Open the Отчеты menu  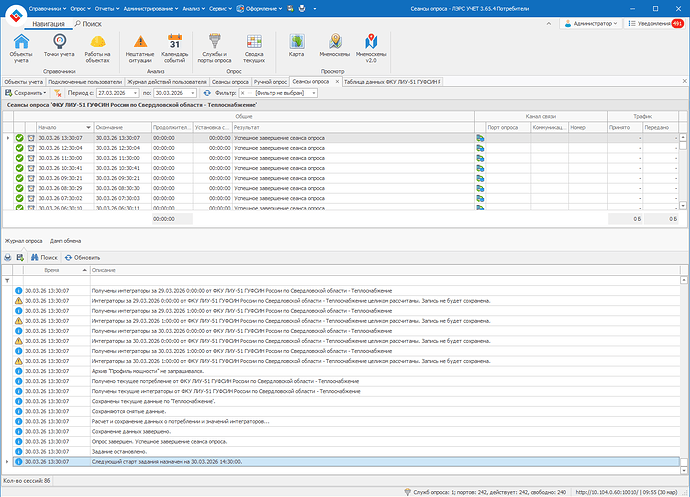click(x=106, y=8)
